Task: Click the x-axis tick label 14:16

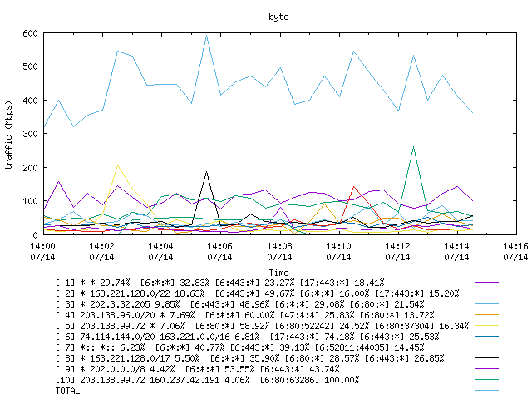Action: click(x=515, y=246)
